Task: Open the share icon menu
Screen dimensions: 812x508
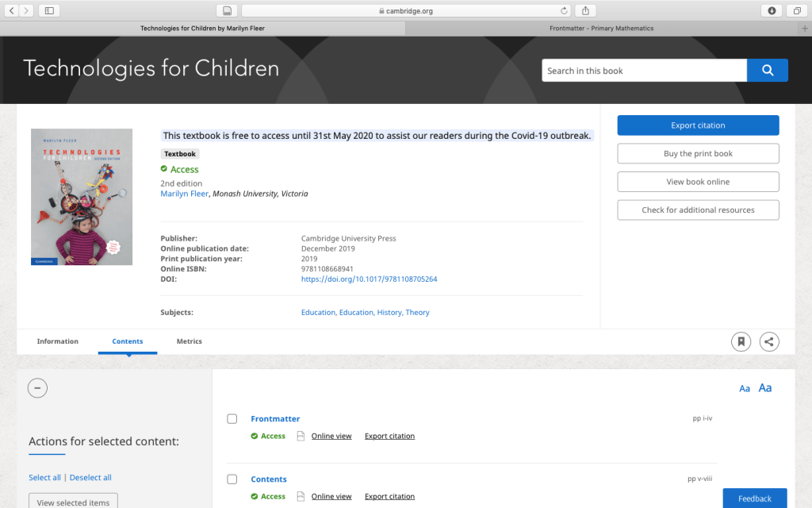Action: pyautogui.click(x=768, y=341)
